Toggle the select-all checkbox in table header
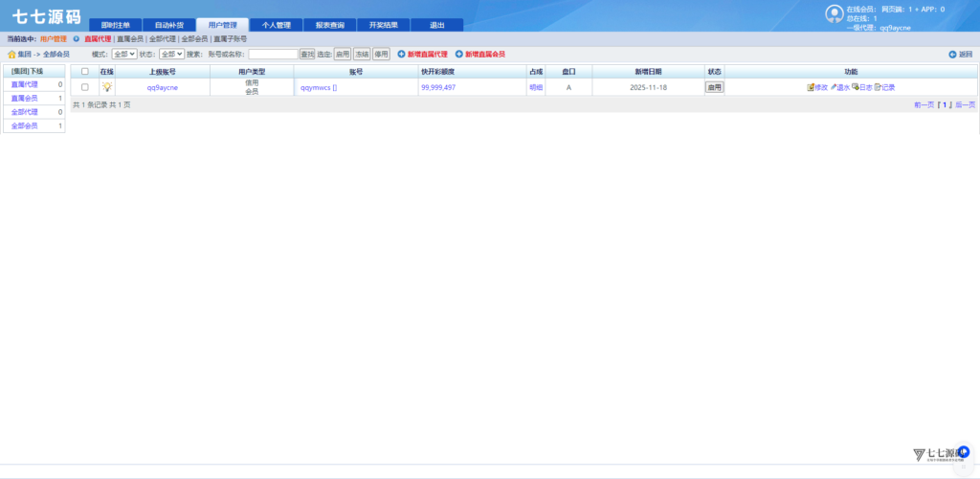The width and height of the screenshot is (980, 479). click(84, 72)
